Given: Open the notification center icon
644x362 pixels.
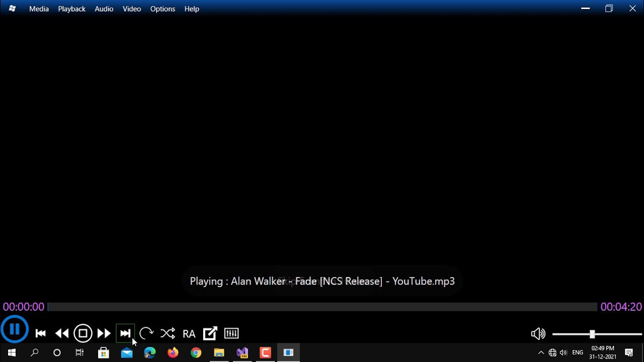Looking at the screenshot, I should (629, 353).
